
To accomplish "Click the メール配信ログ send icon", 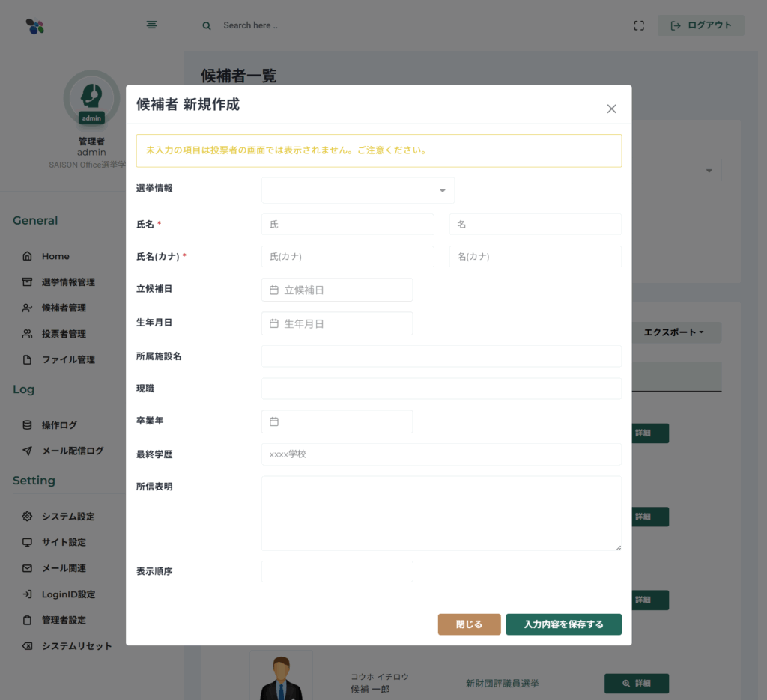I will (28, 451).
